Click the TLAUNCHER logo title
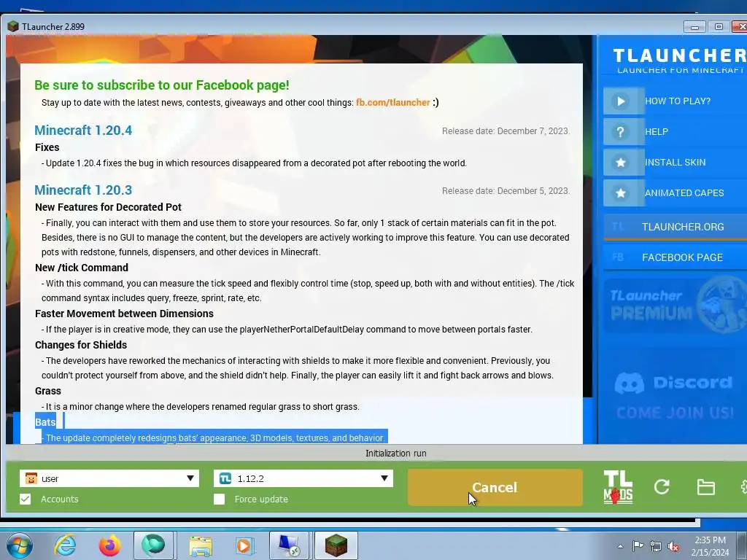The width and height of the screenshot is (747, 560). 680,55
